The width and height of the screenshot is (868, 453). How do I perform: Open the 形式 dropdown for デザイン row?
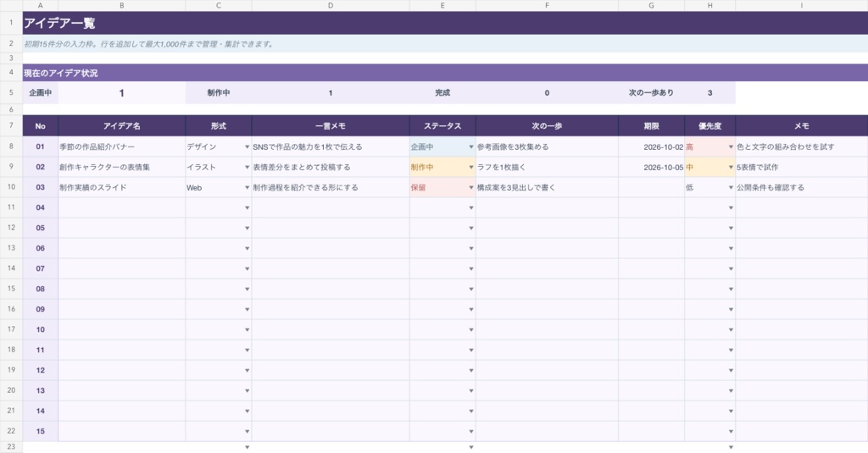pos(247,147)
